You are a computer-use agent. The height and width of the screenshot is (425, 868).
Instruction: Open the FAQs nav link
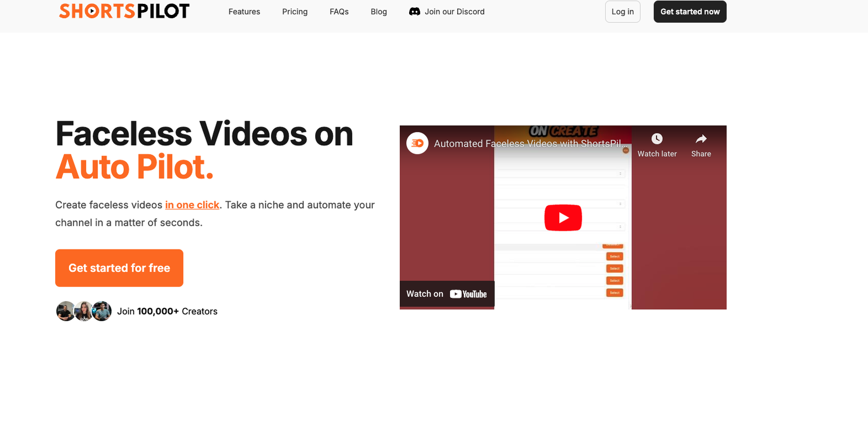pyautogui.click(x=339, y=12)
